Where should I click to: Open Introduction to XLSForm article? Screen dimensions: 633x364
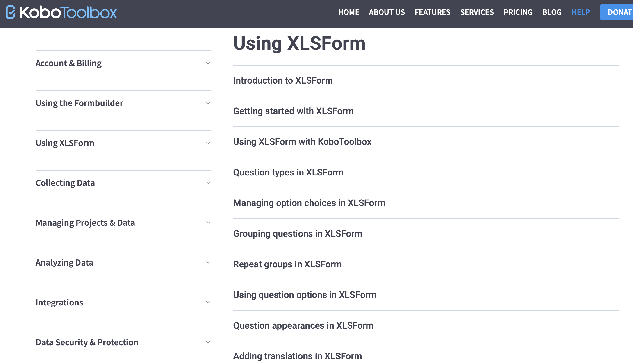coord(283,80)
